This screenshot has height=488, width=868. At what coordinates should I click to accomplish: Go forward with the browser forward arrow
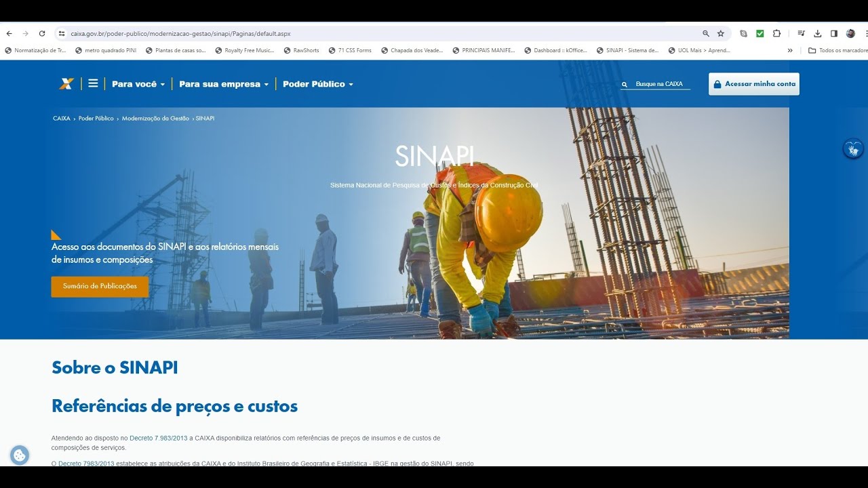tap(25, 33)
